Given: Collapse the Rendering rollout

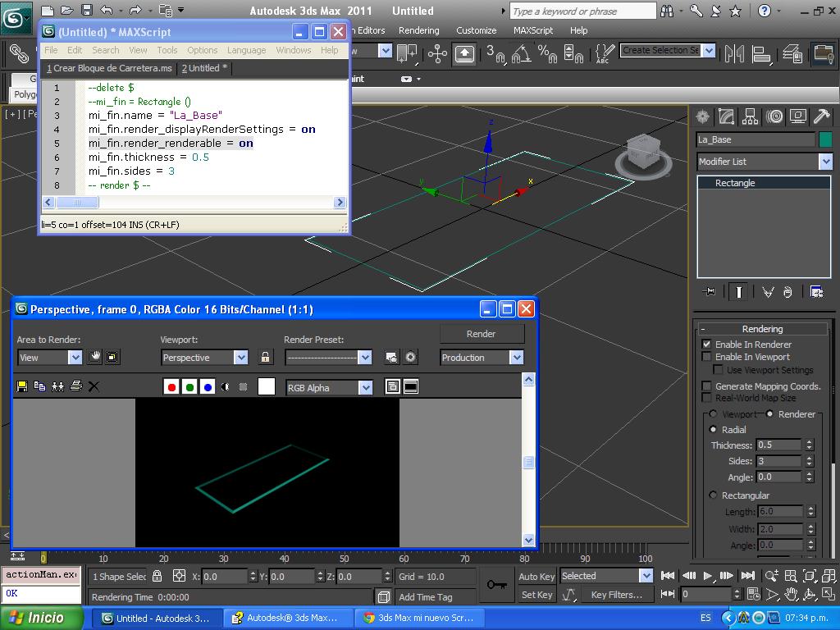Looking at the screenshot, I should (x=763, y=329).
